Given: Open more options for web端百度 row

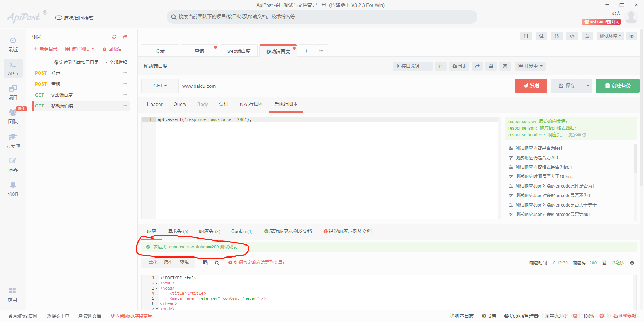Looking at the screenshot, I should tap(125, 95).
